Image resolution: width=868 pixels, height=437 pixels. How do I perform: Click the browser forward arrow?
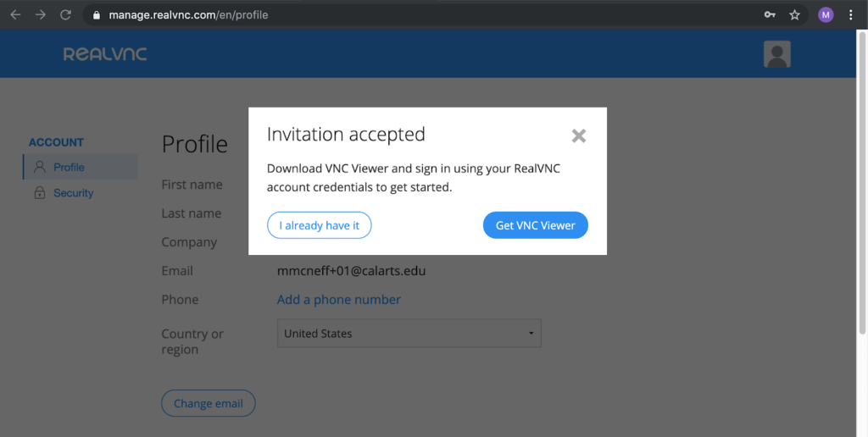41,15
